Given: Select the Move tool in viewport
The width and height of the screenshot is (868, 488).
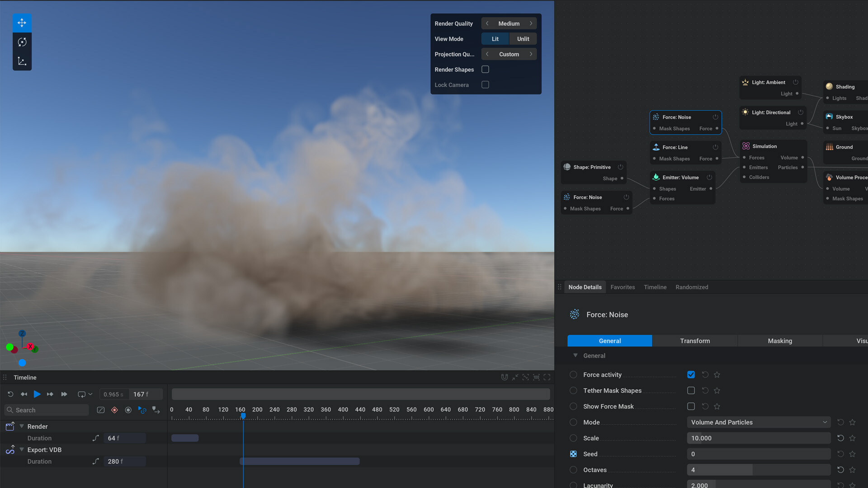Looking at the screenshot, I should pyautogui.click(x=22, y=23).
